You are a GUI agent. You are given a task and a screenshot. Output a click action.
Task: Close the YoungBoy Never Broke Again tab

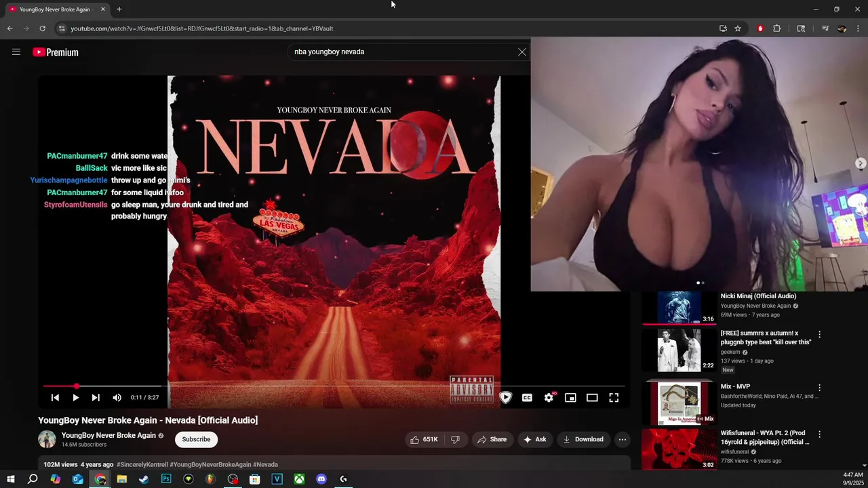[x=103, y=9]
